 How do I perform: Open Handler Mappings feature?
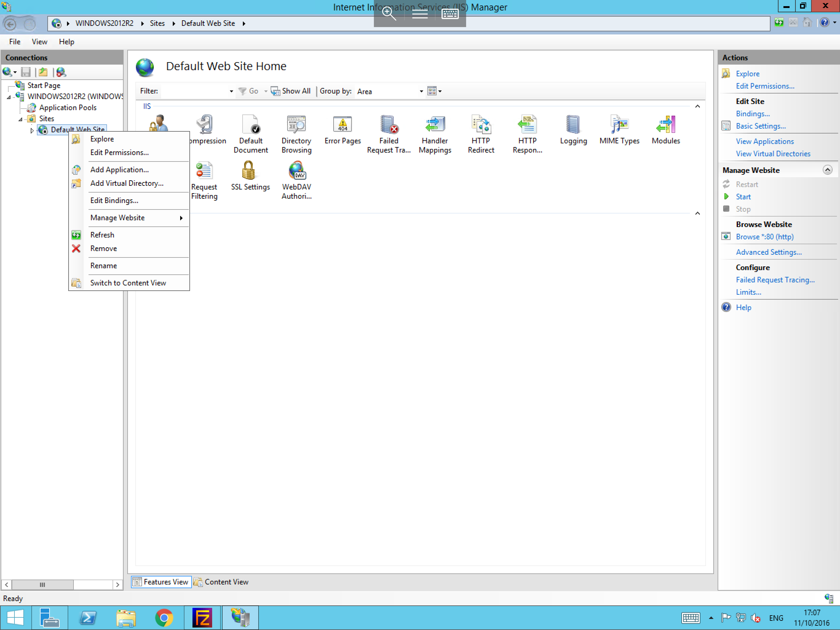pos(435,134)
